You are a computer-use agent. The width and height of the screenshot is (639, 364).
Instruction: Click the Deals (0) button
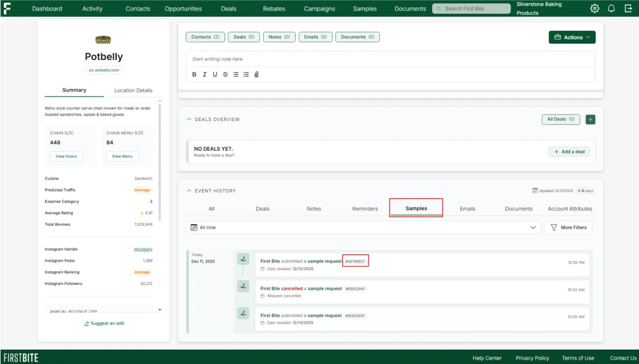click(244, 37)
